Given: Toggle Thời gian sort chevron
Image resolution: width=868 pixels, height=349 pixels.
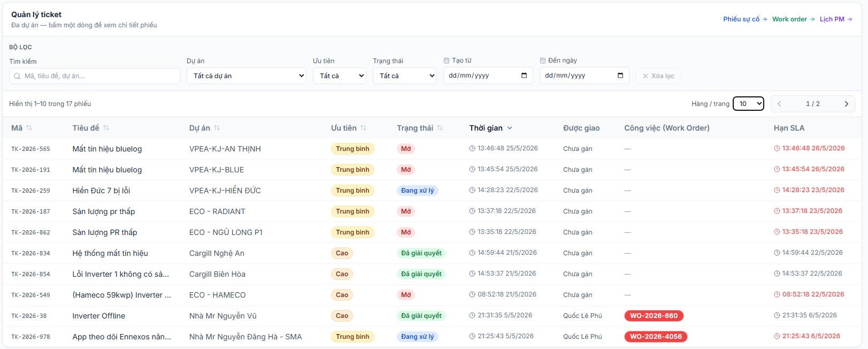Looking at the screenshot, I should 510,128.
